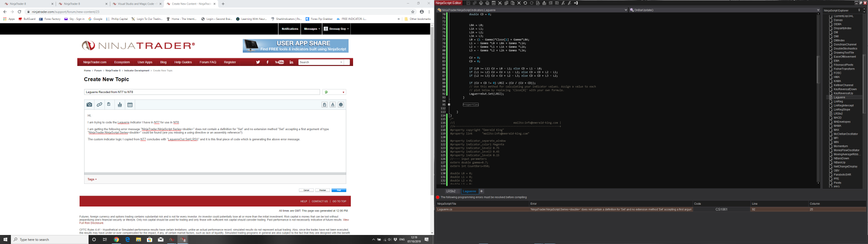This screenshot has width=868, height=244.
Task: Click the Cancel button below the editor
Action: coord(306,190)
